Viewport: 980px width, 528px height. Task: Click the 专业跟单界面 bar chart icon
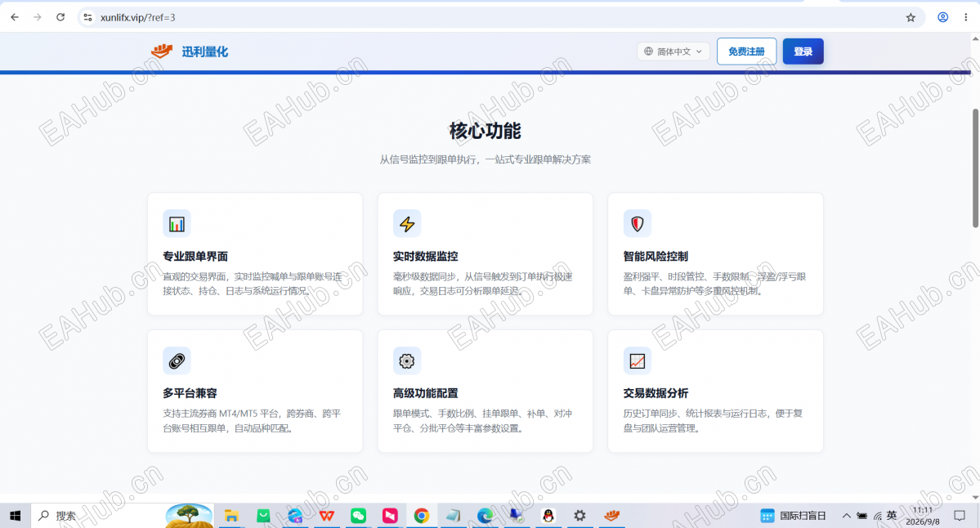coord(177,224)
